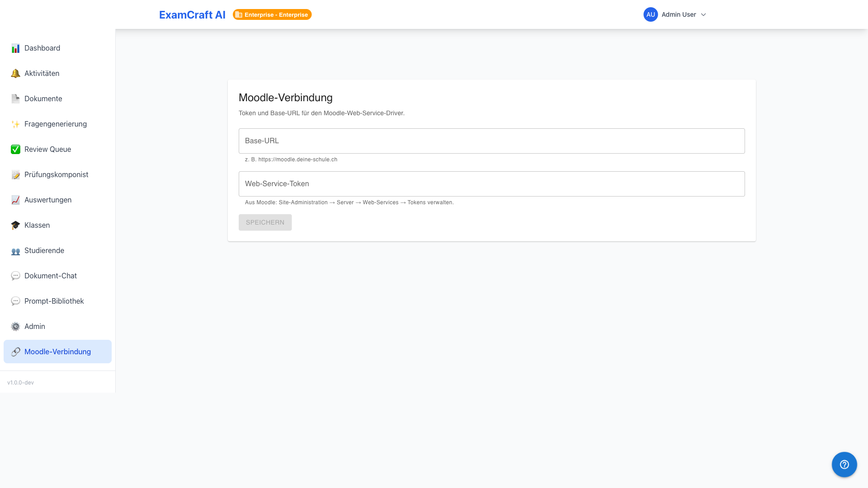Click the Moodle-Verbindung chain link icon
Viewport: 868px width, 488px height.
click(x=15, y=352)
